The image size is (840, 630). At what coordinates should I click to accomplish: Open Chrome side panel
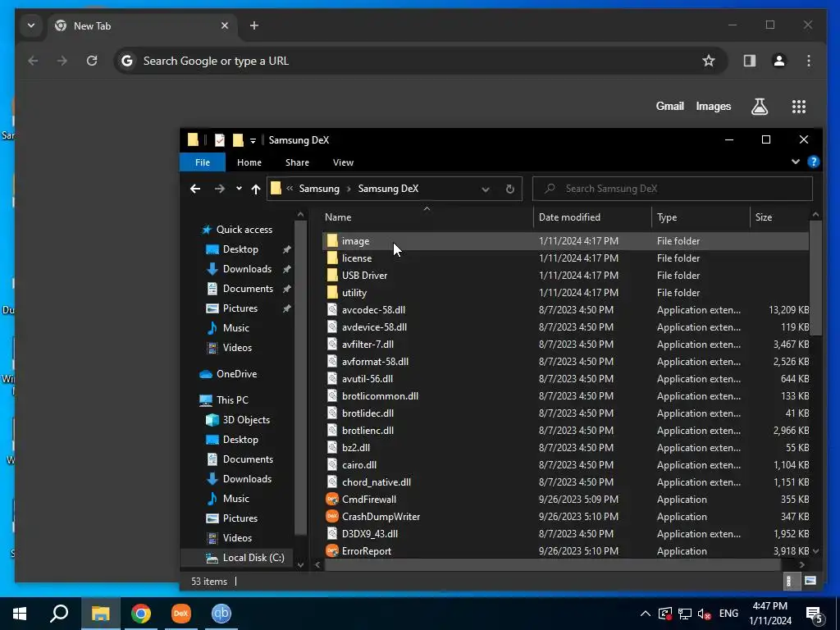(750, 61)
